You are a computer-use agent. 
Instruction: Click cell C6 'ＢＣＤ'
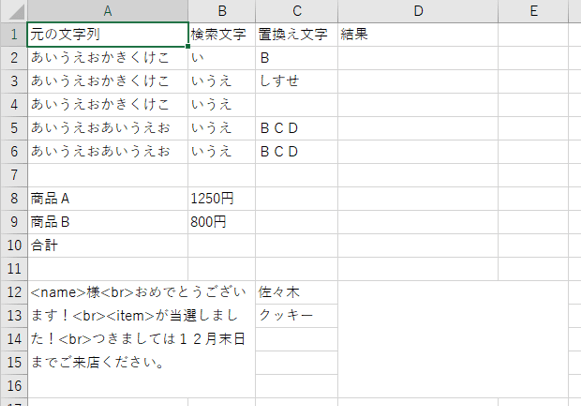[x=297, y=152]
